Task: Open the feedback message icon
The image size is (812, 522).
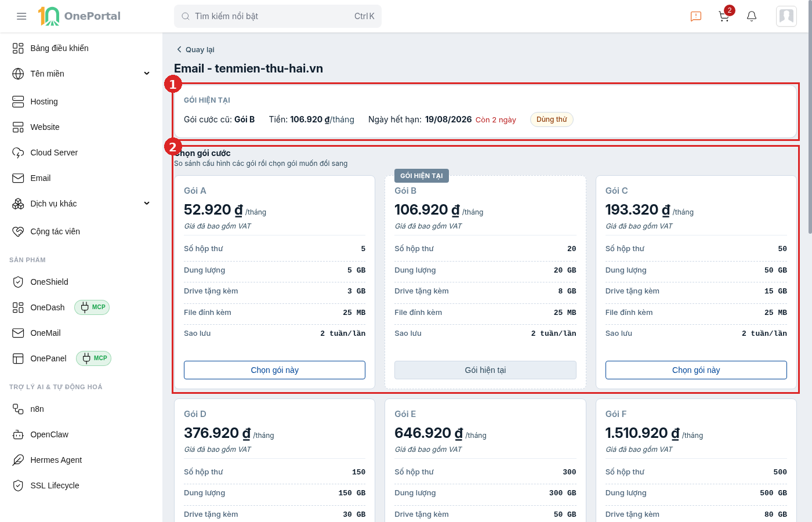Action: point(696,16)
